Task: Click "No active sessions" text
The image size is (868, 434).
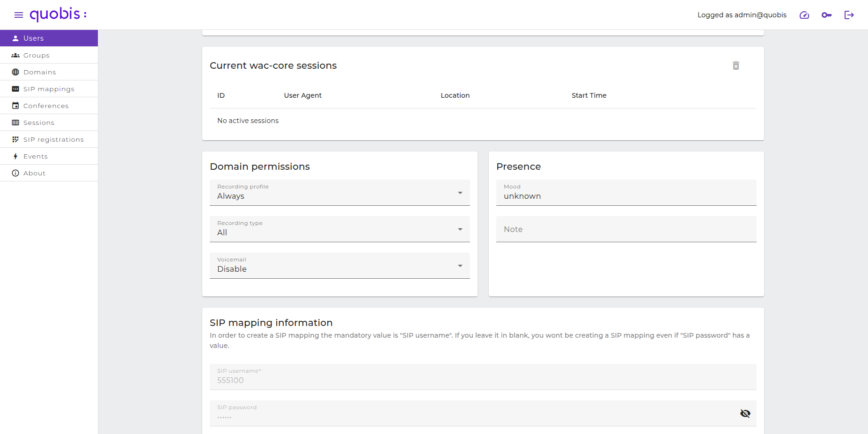Action: click(x=248, y=121)
